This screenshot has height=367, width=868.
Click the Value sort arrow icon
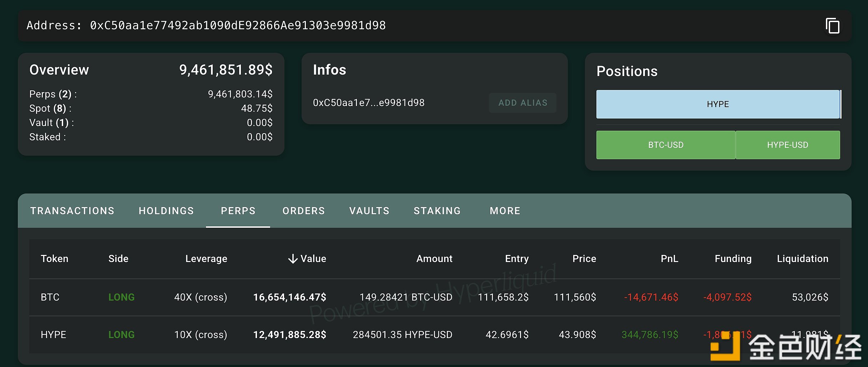293,259
